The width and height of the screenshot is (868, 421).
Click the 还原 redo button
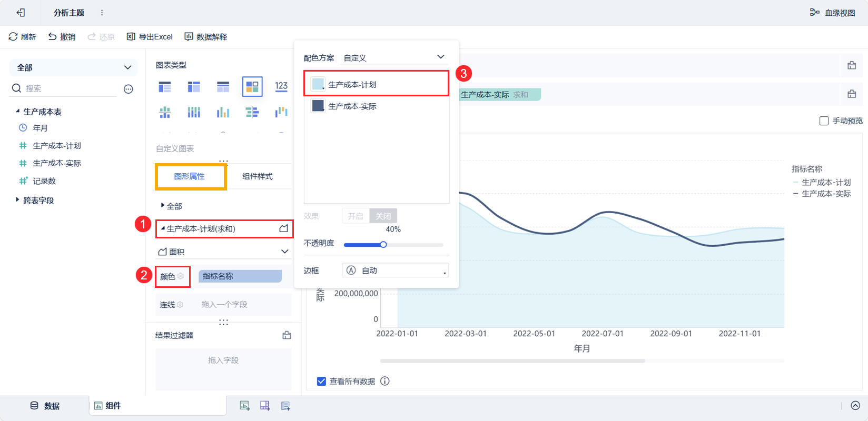click(101, 37)
